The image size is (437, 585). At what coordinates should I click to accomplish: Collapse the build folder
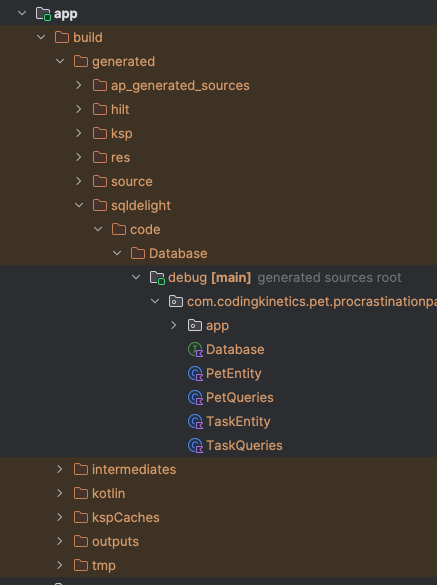tap(41, 37)
